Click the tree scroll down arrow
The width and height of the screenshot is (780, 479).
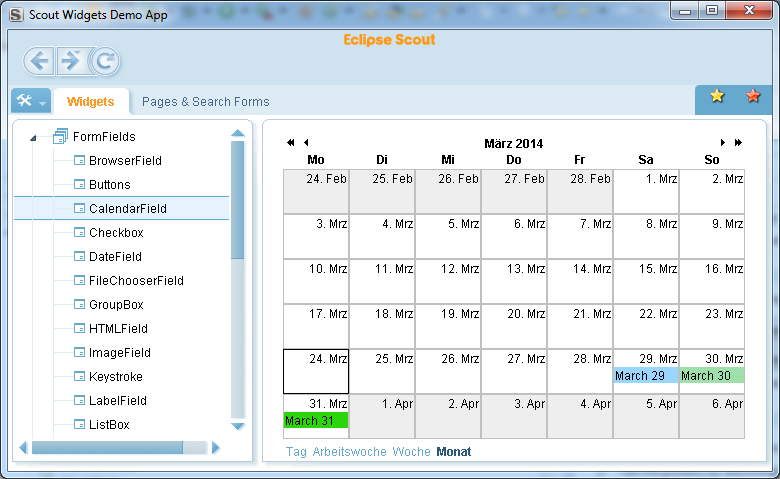(x=238, y=426)
